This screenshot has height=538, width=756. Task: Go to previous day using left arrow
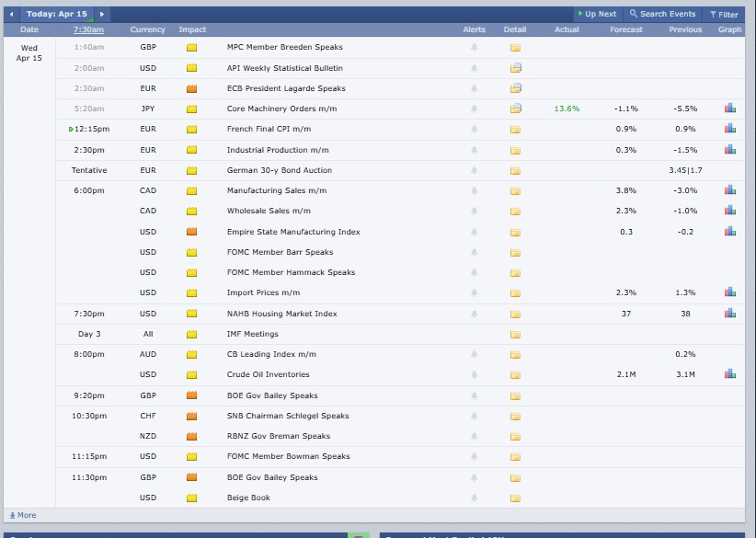[12, 15]
